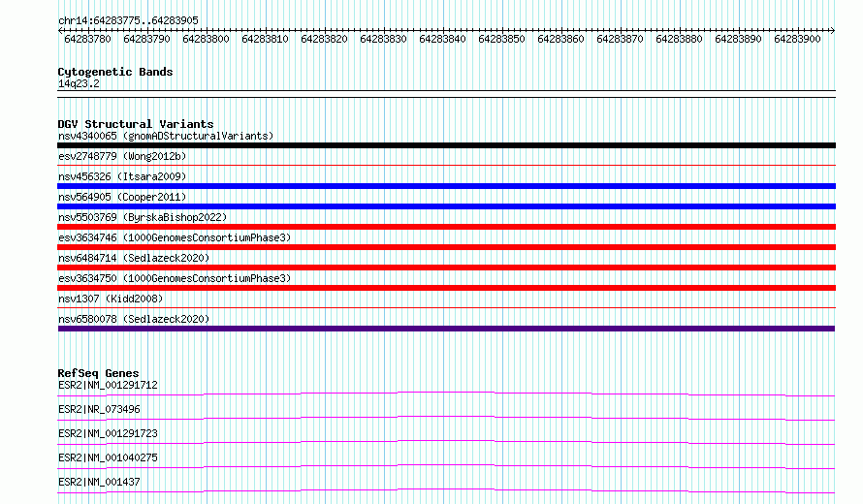Click the red esv3634746 variant bar
863x504 pixels.
(446, 247)
